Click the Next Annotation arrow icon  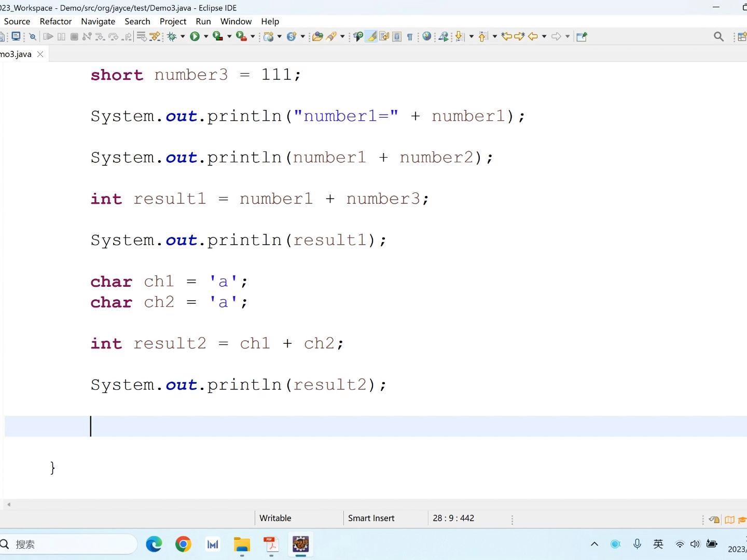click(460, 36)
